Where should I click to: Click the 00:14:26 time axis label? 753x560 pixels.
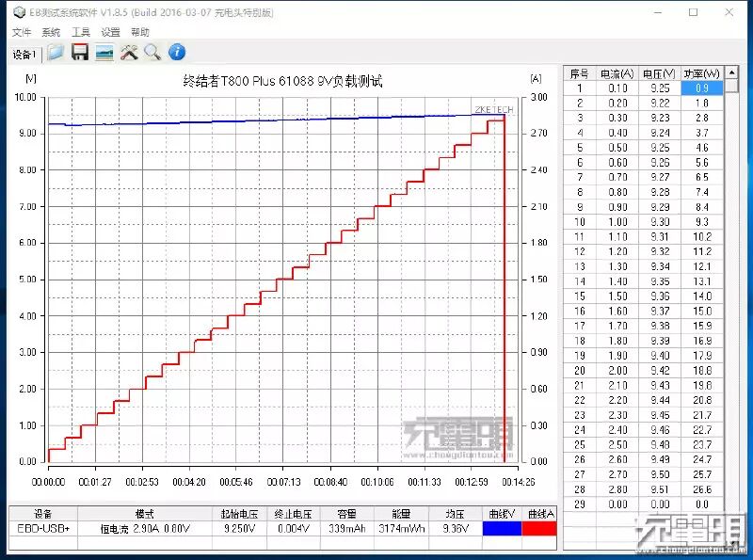[519, 482]
